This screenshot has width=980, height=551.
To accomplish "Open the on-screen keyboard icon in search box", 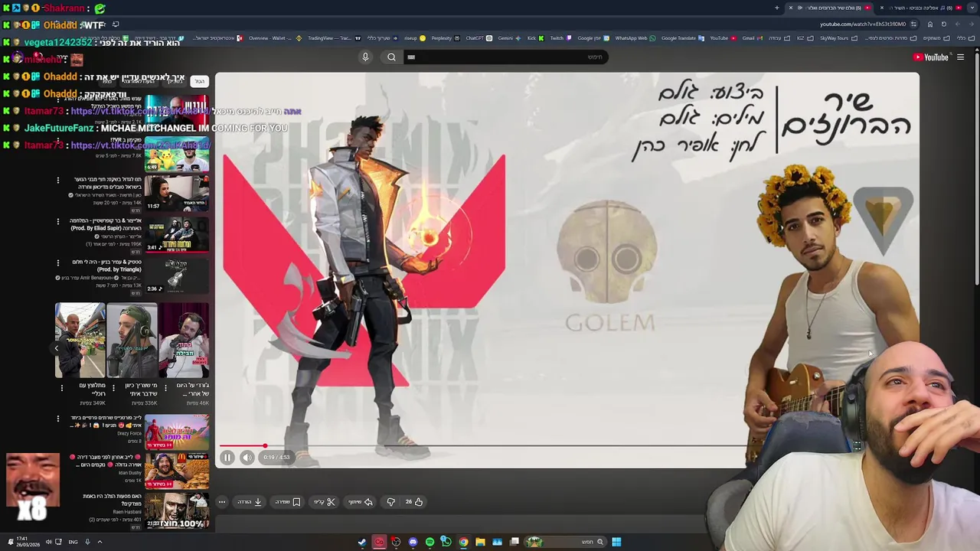I will [x=411, y=57].
